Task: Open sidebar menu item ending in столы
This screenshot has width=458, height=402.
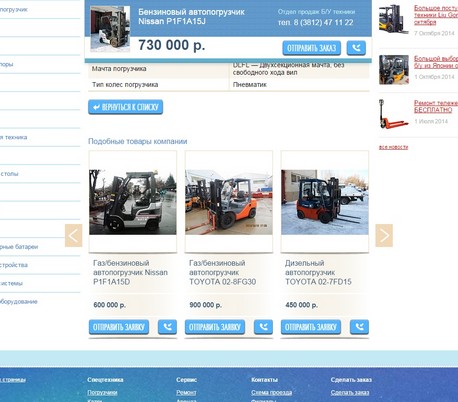Action: tap(9, 174)
